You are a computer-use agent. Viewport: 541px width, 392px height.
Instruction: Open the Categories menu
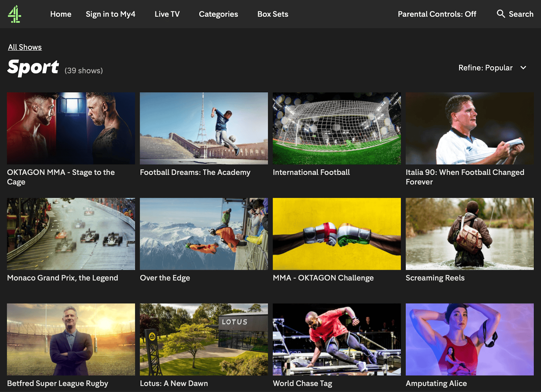[x=218, y=14]
